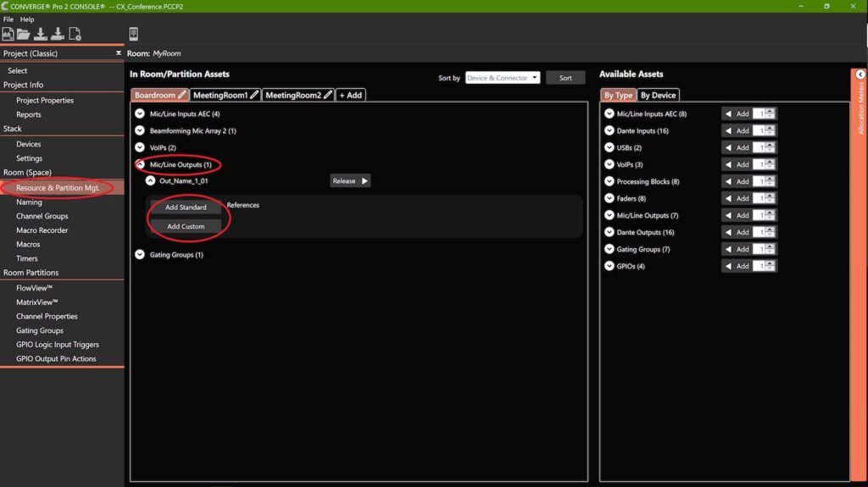Open Reports in sidebar
The image size is (868, 487).
(29, 114)
